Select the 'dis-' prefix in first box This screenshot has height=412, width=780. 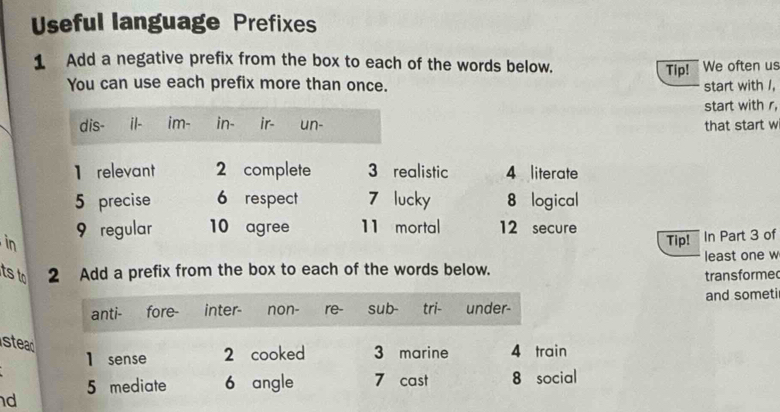[92, 125]
